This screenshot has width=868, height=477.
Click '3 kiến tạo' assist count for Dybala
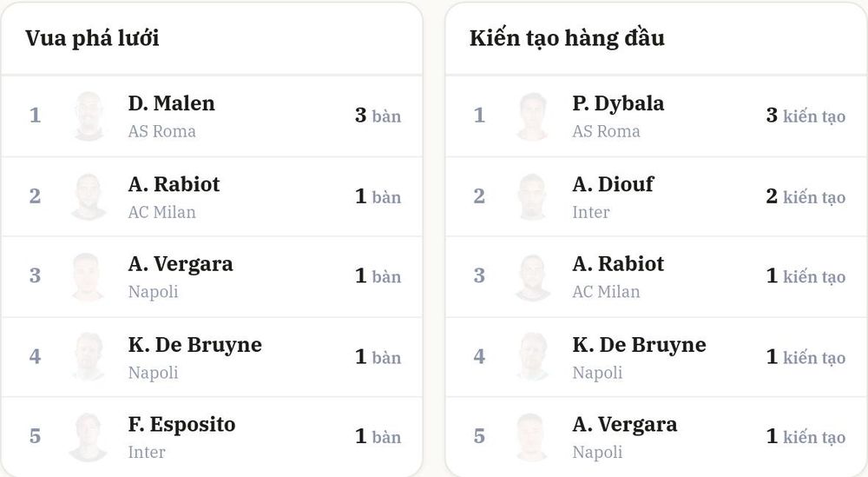[806, 116]
